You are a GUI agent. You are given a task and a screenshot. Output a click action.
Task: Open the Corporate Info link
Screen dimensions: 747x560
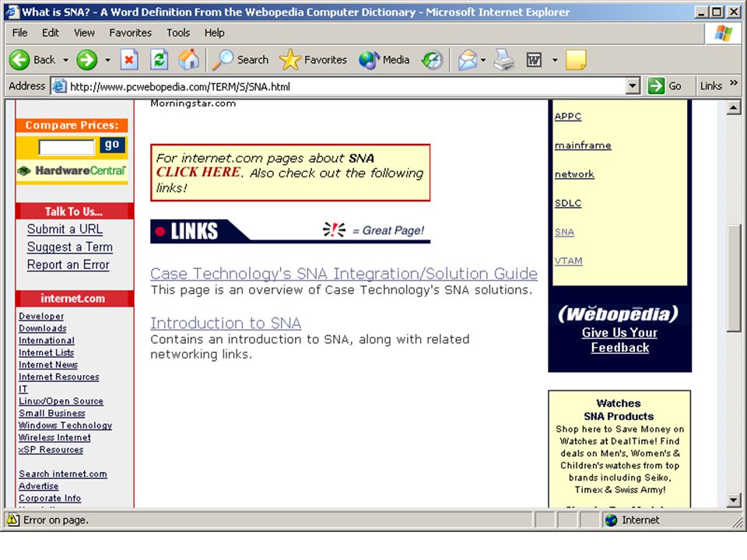pyautogui.click(x=50, y=498)
